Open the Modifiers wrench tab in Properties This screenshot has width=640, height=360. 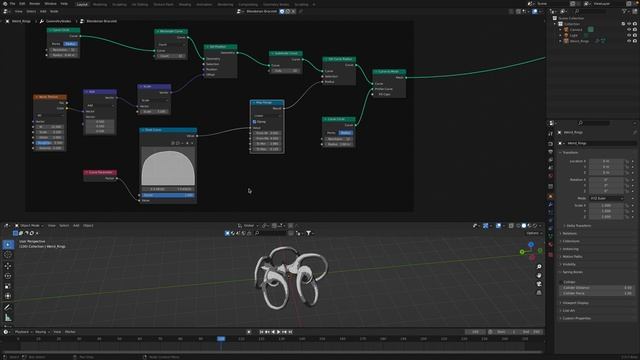tap(550, 204)
